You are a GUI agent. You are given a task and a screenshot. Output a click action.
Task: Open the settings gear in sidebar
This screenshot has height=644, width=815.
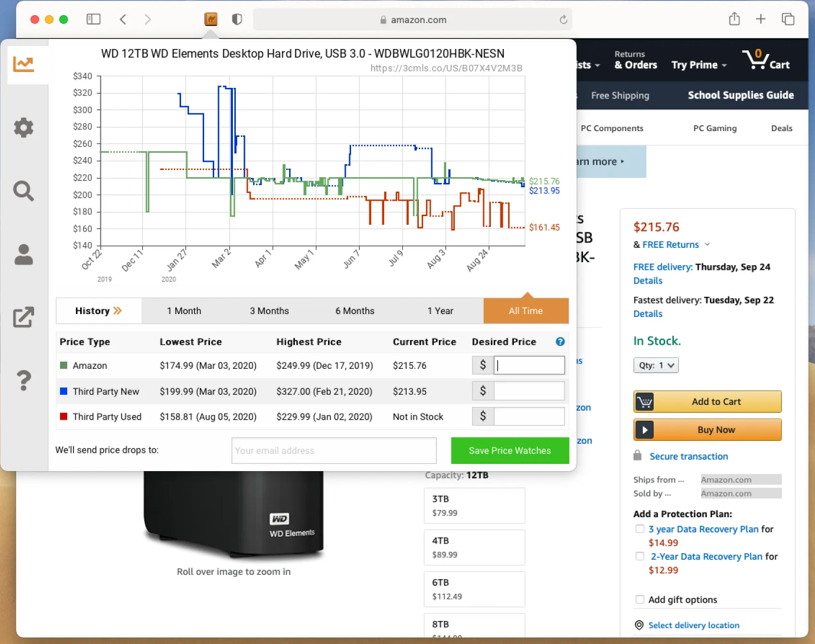[x=24, y=128]
